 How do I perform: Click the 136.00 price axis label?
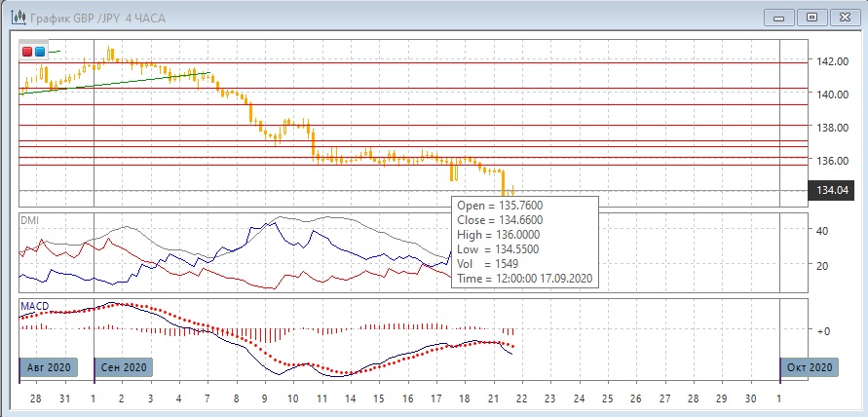832,160
